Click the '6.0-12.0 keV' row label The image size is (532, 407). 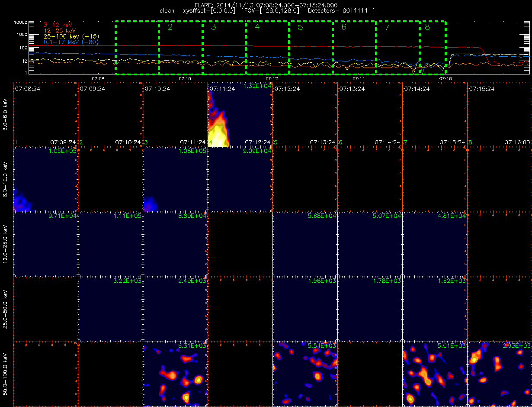5,180
